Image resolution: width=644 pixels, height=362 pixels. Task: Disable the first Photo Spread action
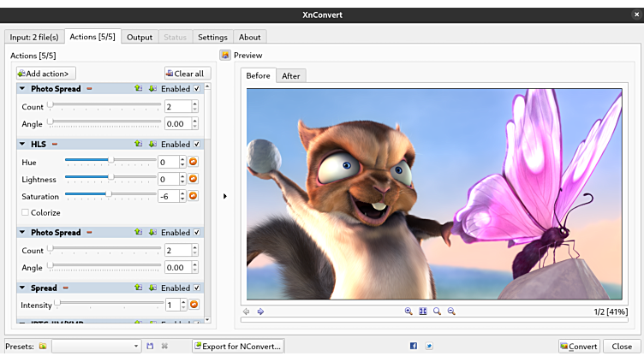point(197,89)
